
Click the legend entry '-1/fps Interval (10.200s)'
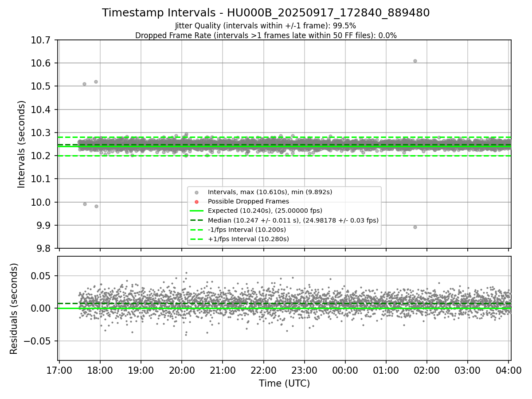click(x=247, y=229)
